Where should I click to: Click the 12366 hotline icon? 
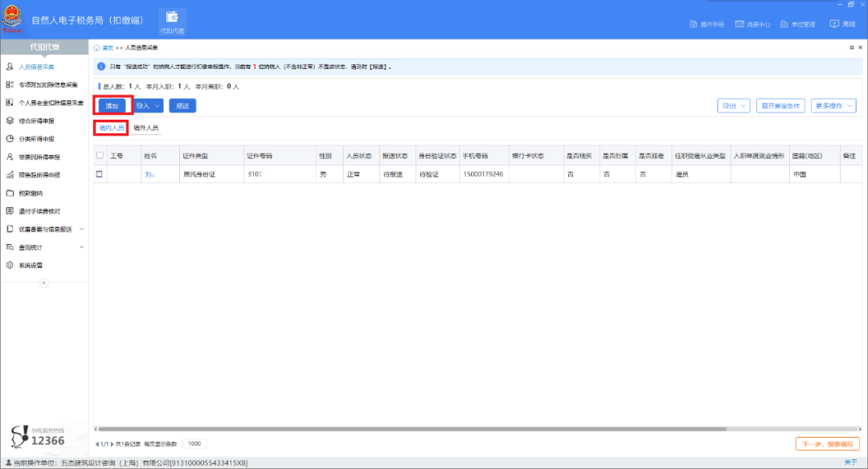[x=19, y=436]
